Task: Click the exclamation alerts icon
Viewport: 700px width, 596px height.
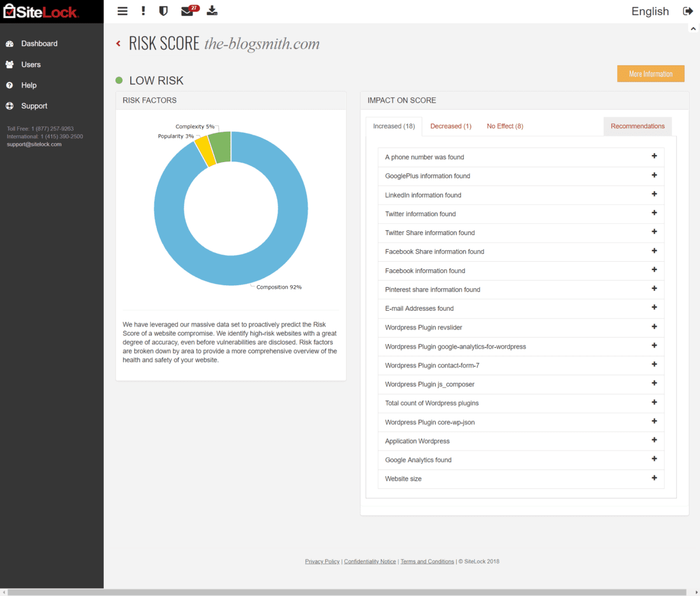Action: pos(143,11)
